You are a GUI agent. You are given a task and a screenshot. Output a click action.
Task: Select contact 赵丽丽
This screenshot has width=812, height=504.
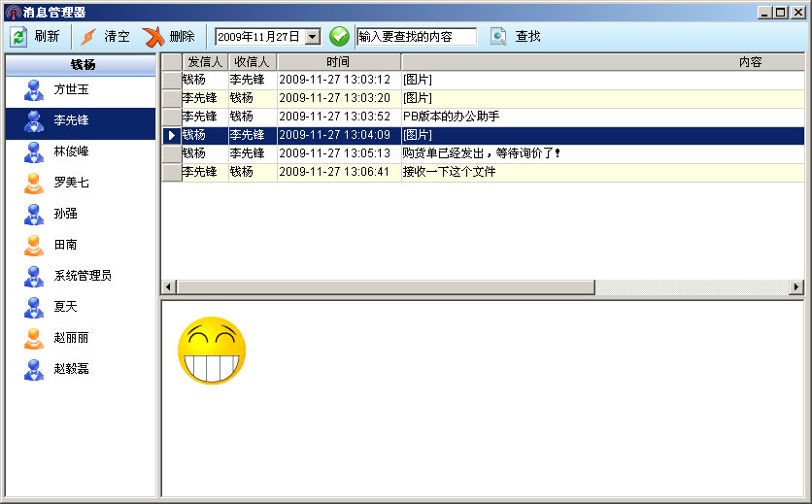(81, 338)
